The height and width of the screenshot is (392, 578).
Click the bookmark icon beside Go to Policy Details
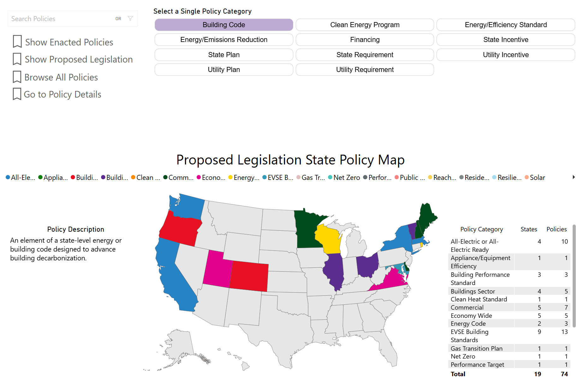17,94
